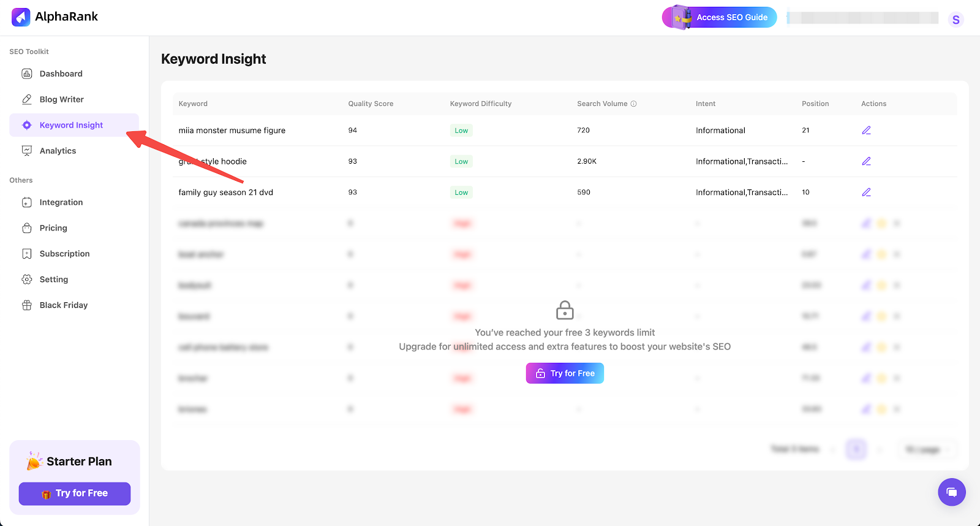Click the Integration plug icon
Image resolution: width=980 pixels, height=526 pixels.
(x=27, y=202)
